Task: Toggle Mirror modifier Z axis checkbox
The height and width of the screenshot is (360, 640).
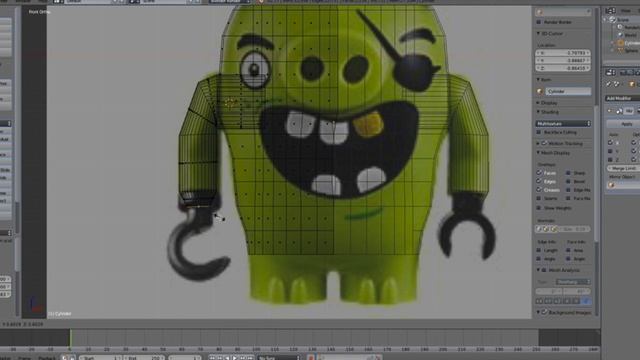Action: [610, 160]
